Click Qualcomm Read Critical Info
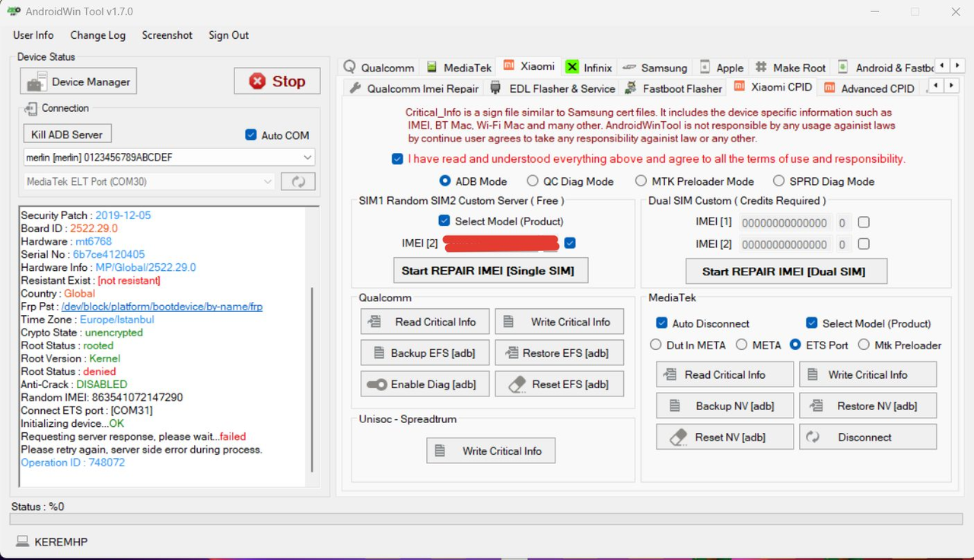The height and width of the screenshot is (560, 974). [x=425, y=322]
